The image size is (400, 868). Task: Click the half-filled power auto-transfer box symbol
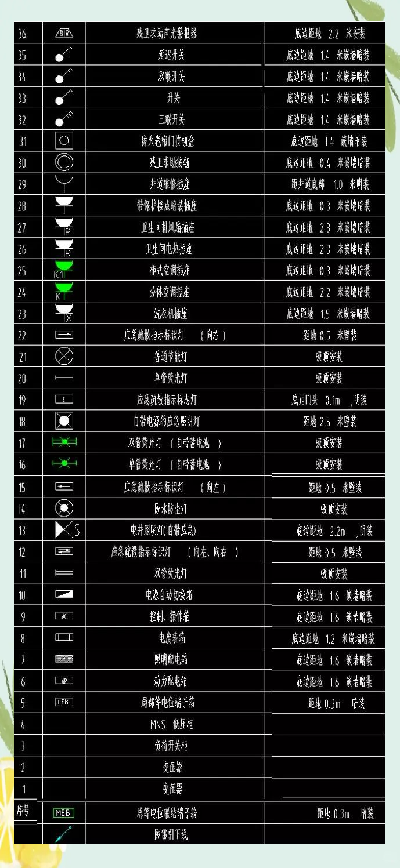pos(64,594)
